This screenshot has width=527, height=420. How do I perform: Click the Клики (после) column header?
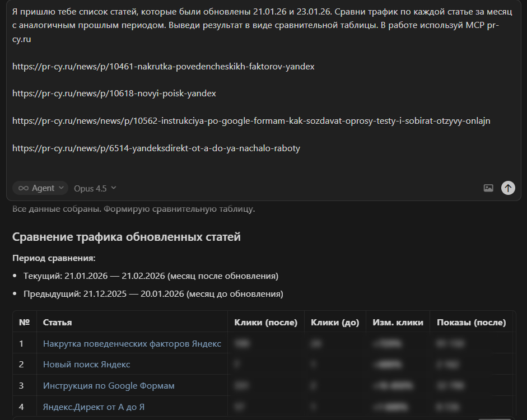(266, 321)
